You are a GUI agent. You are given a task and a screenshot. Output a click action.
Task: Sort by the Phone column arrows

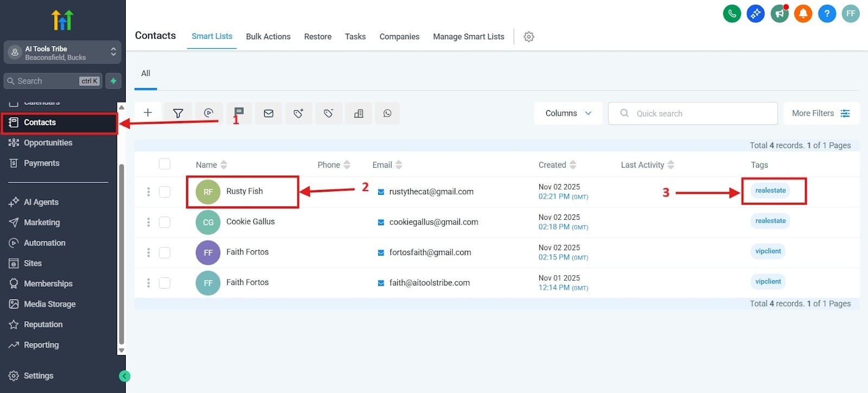tap(347, 164)
